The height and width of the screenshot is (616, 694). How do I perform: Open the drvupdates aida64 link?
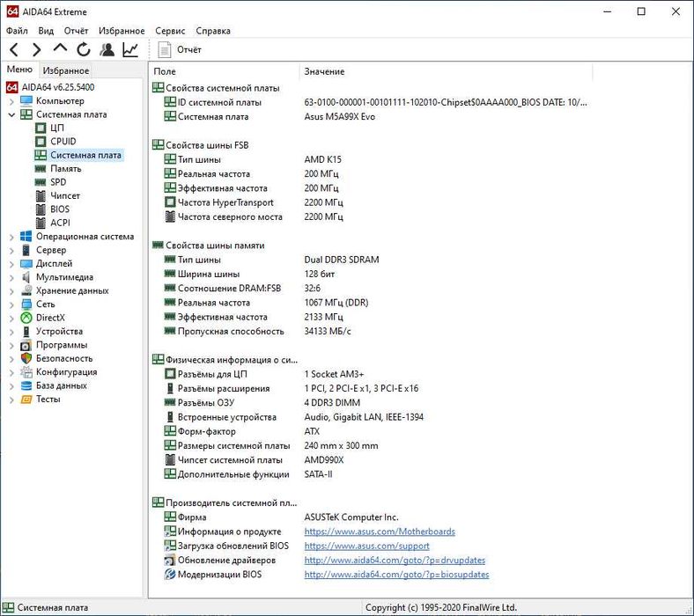395,561
